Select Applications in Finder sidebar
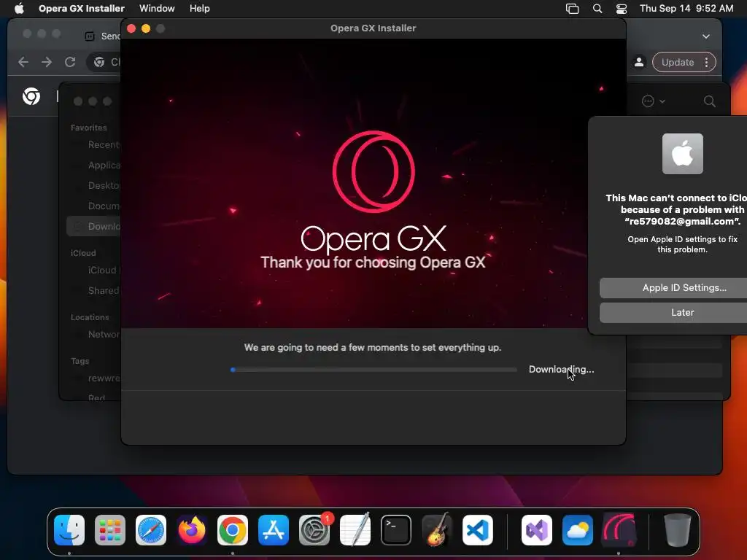Screen dimensions: 747x560 (x=94, y=166)
